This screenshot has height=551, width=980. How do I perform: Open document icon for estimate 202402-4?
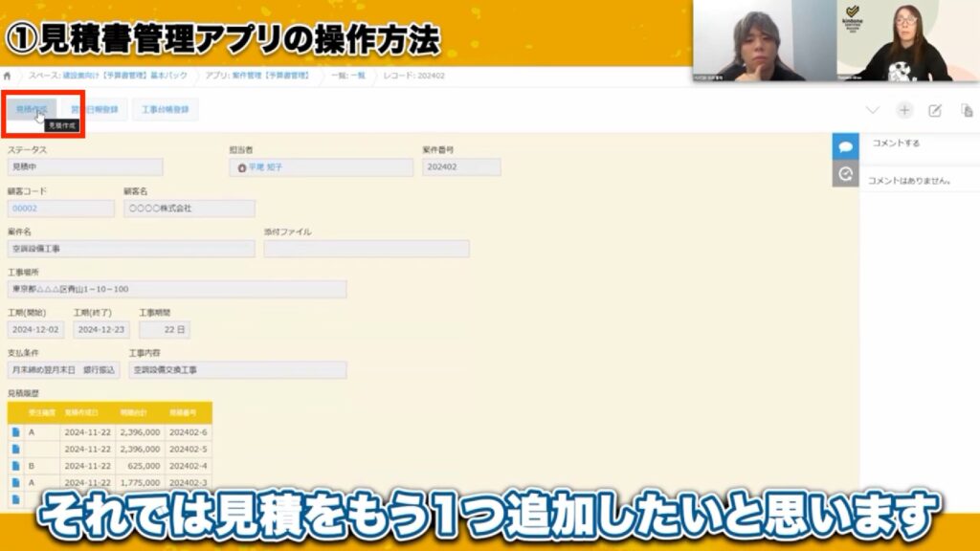[15, 466]
